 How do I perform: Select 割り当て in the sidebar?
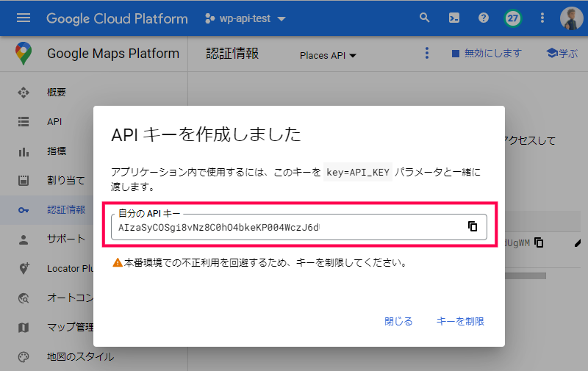pos(65,181)
